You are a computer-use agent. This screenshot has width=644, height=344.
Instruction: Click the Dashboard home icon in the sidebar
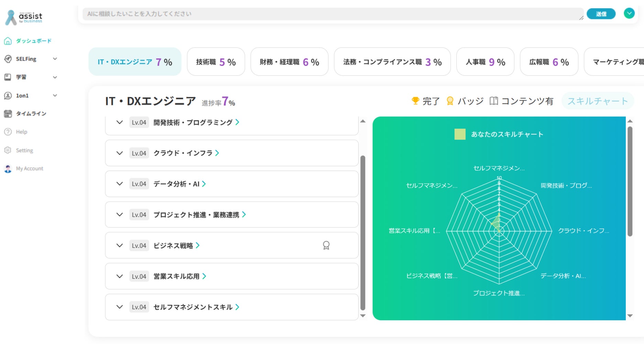pyautogui.click(x=8, y=41)
